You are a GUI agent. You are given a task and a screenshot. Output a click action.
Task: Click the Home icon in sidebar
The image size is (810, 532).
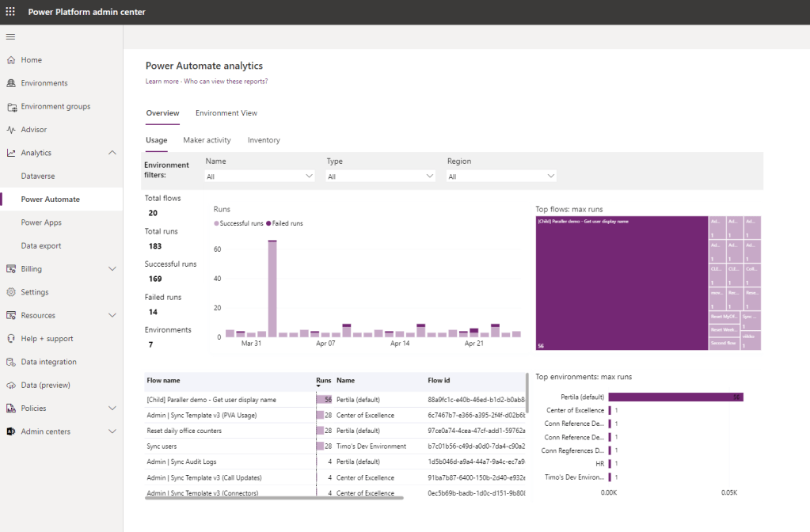(11, 60)
